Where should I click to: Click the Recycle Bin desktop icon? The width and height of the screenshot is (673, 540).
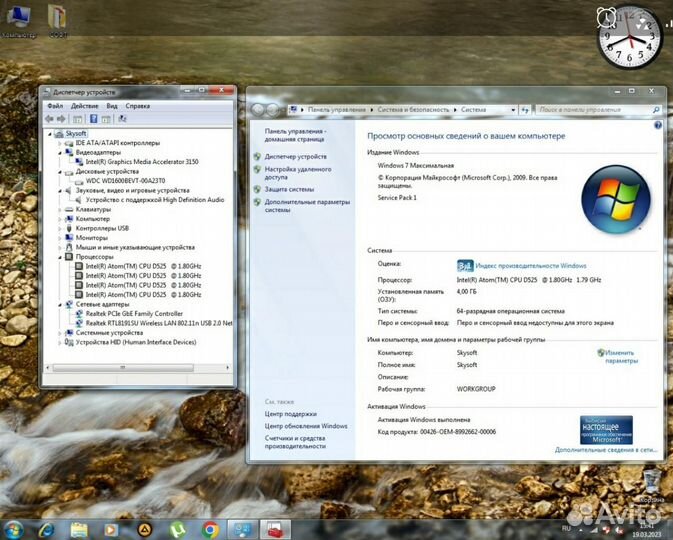tap(651, 482)
